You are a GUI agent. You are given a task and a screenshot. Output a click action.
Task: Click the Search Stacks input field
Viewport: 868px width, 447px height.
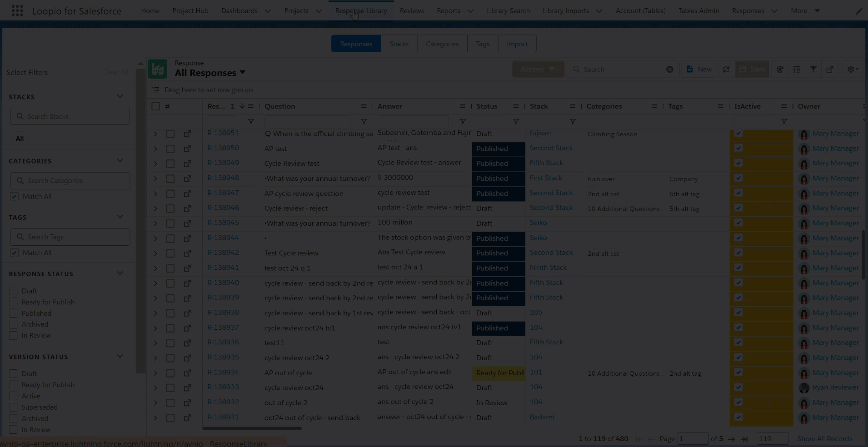pos(70,116)
